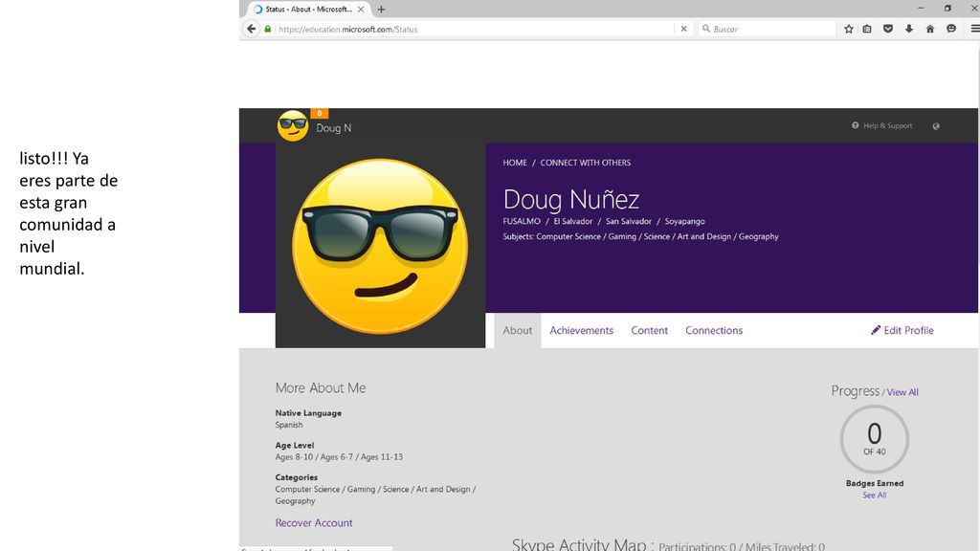Click the Skype Activity Map heading
The image size is (980, 551).
tap(583, 544)
